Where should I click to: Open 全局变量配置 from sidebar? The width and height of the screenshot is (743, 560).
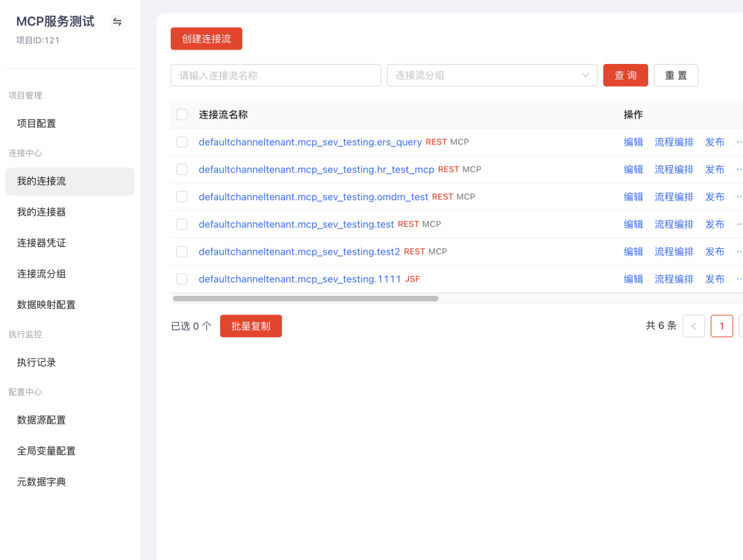click(46, 451)
